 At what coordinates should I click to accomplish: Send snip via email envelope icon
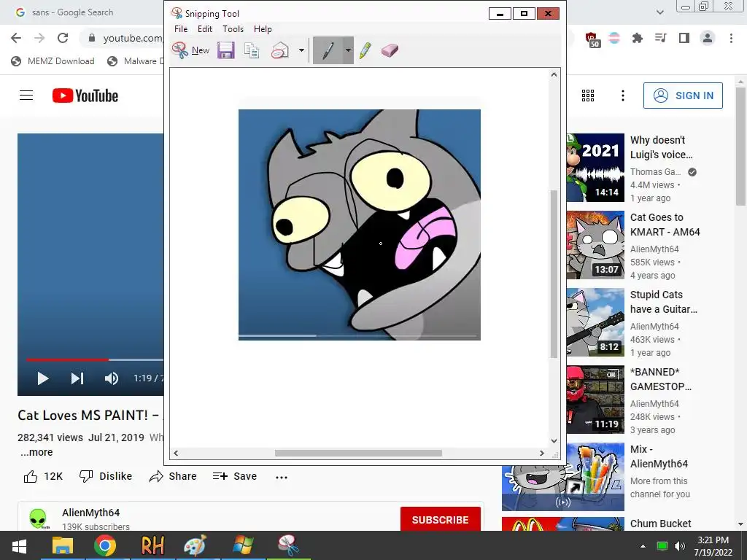280,50
